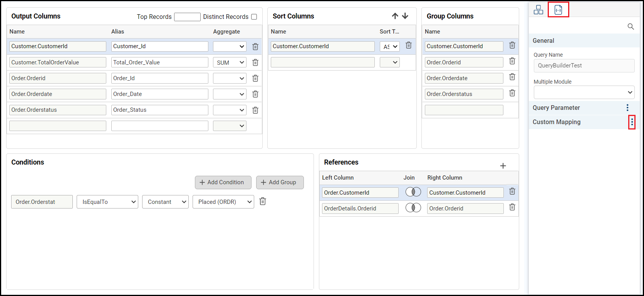Click the Top Records input field
Image resolution: width=644 pixels, height=296 pixels.
click(187, 17)
